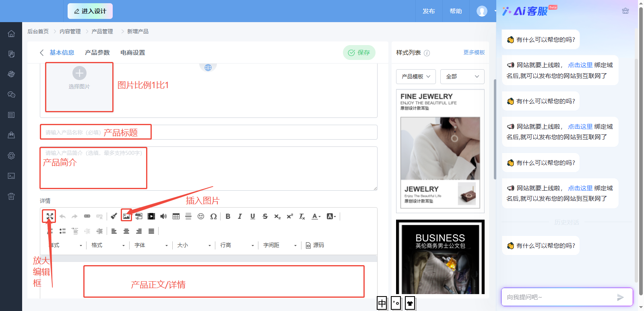Viewport: 644px width, 311px height.
Task: Expand the 全部 filter dropdown
Action: click(462, 76)
